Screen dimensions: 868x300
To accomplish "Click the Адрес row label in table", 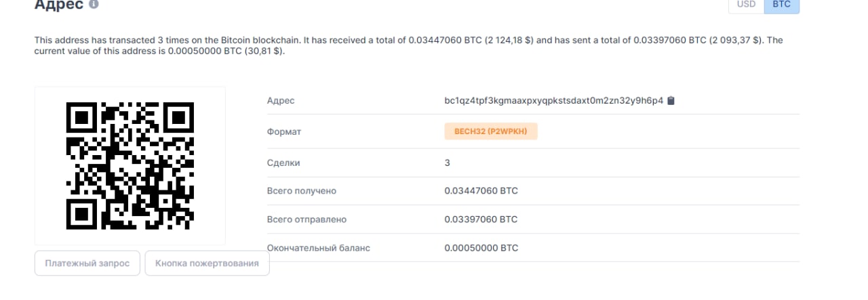I will pyautogui.click(x=281, y=101).
